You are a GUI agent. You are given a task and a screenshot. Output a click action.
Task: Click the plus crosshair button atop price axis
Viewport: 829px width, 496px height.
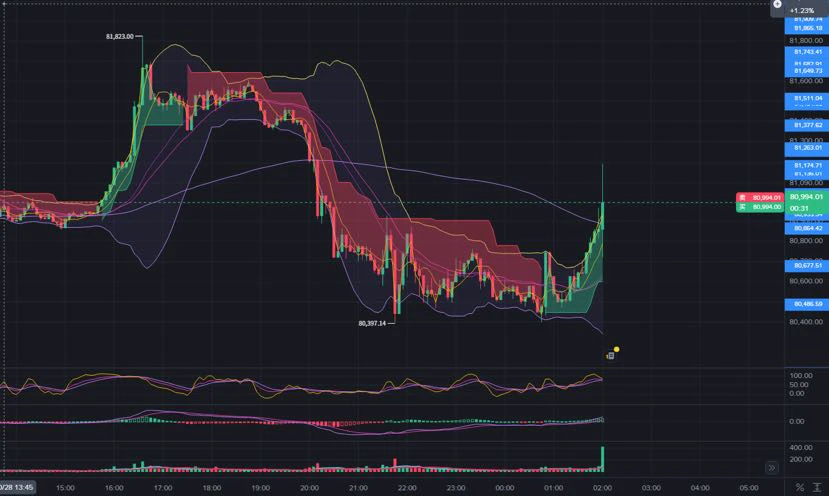tap(777, 4)
